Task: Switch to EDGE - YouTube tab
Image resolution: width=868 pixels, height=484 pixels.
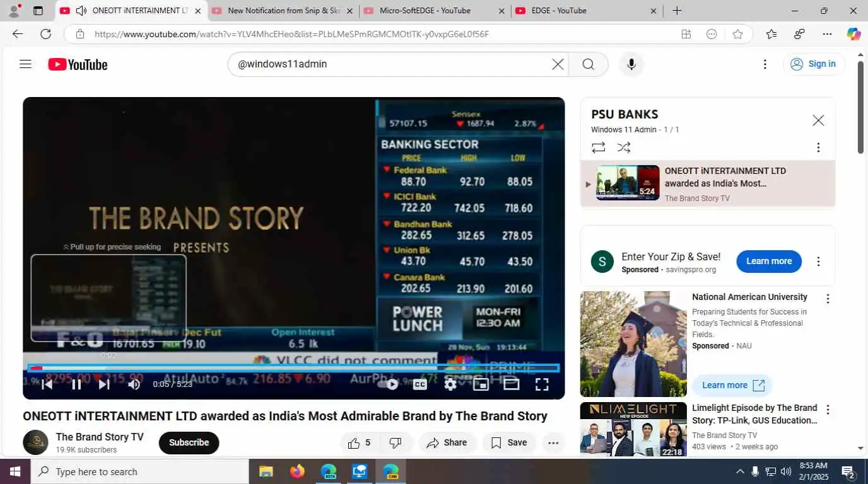Action: [587, 11]
